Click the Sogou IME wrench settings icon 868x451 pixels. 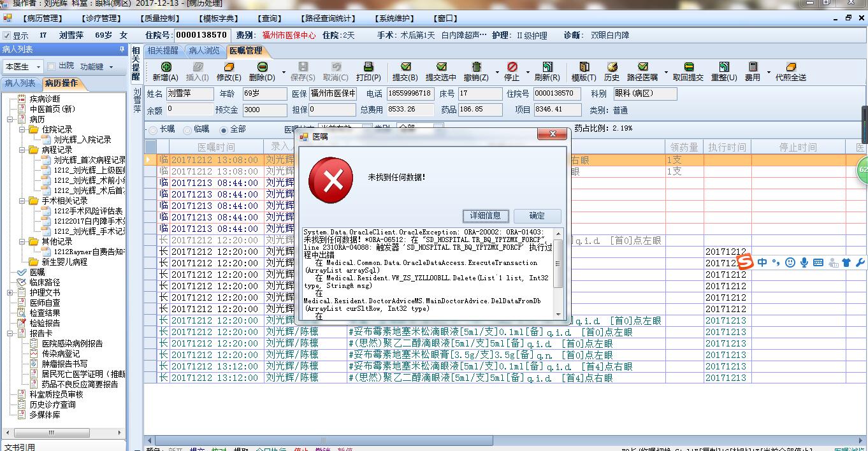[x=860, y=262]
